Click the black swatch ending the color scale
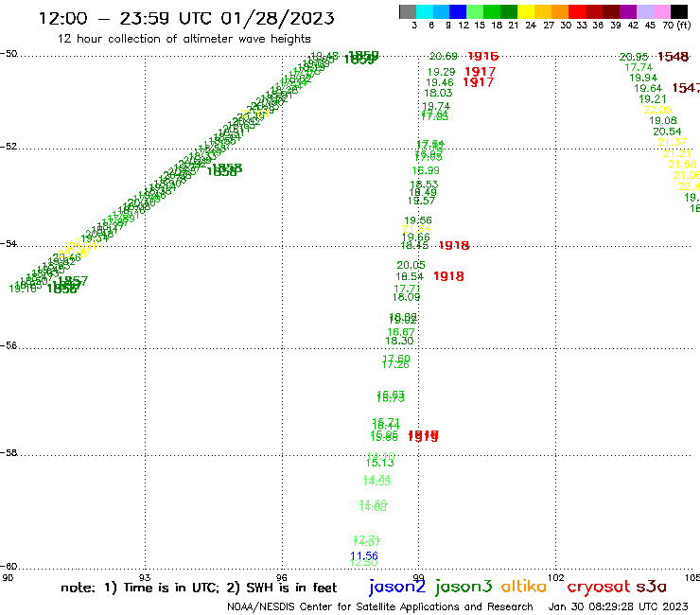Viewport: 700px width, 615px height. pyautogui.click(x=678, y=11)
